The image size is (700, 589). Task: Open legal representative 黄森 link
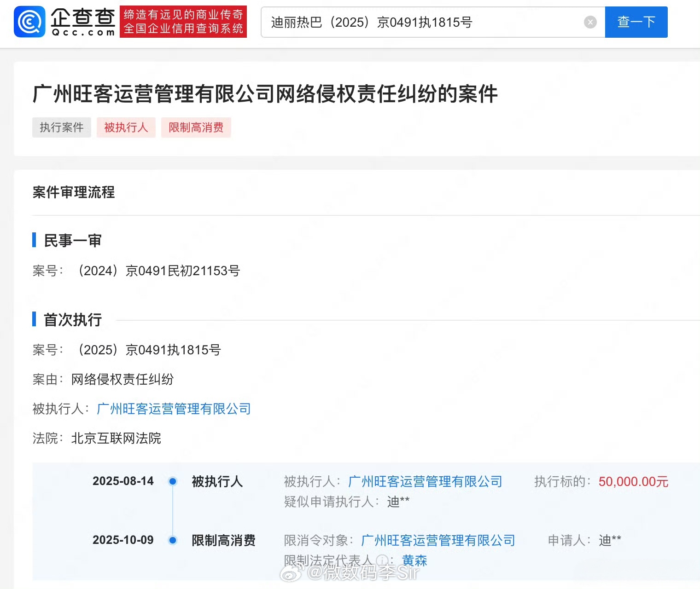(x=414, y=560)
